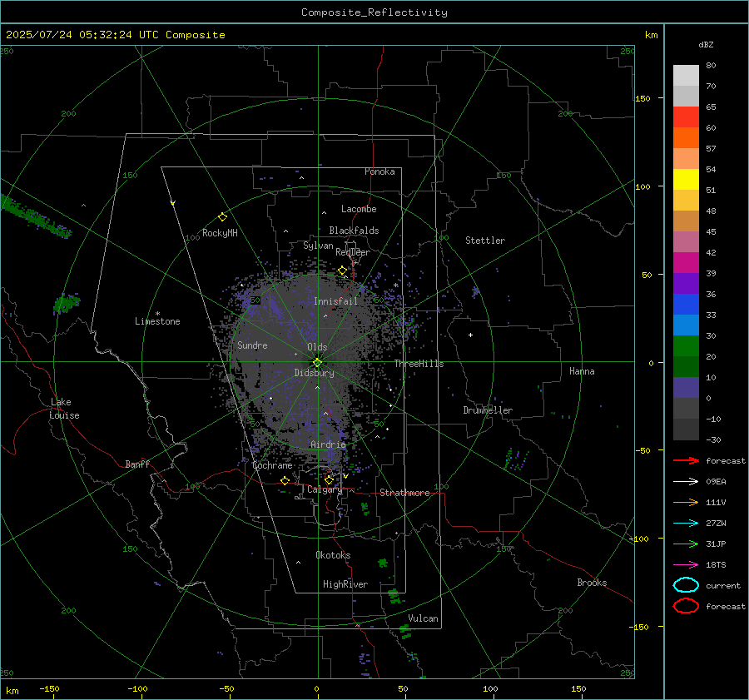
Task: Pick the bright red legend swatch
Action: 686,117
